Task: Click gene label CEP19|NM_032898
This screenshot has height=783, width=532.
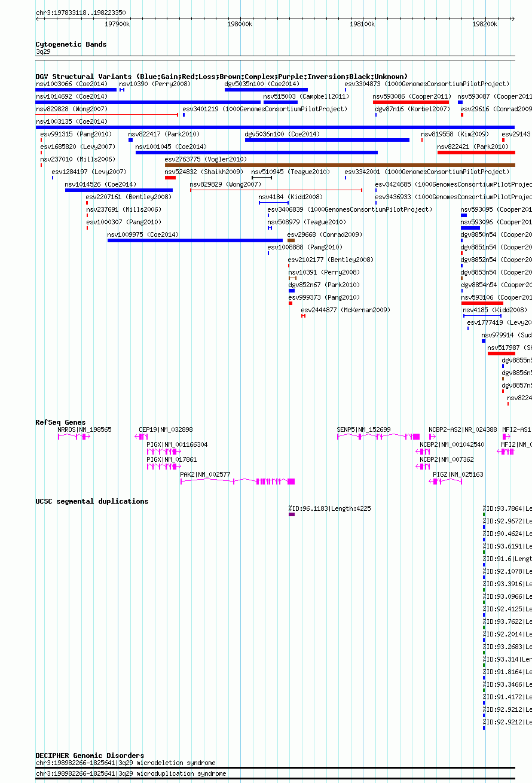Action: [x=166, y=429]
